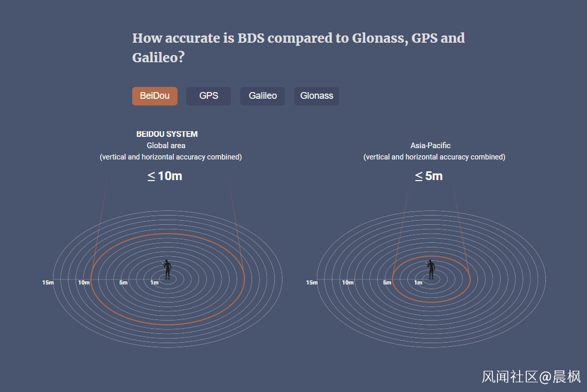
Task: Click the ≤ 10m accuracy value
Action: point(165,176)
